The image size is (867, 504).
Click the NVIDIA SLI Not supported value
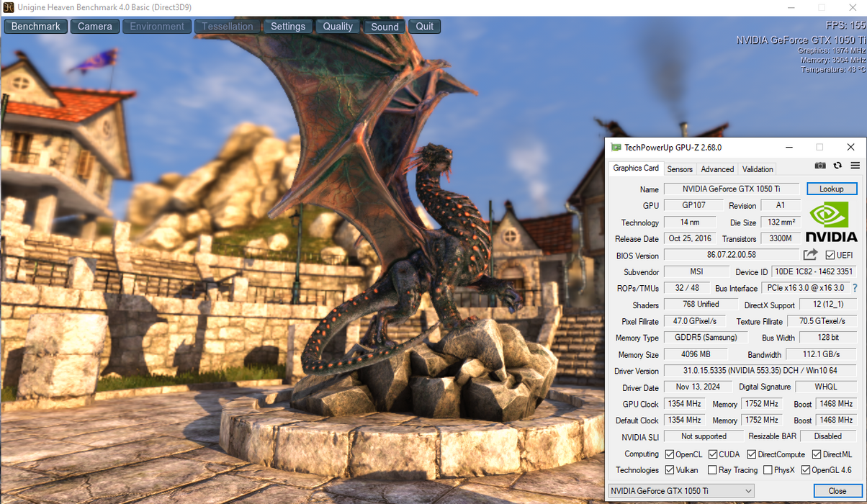click(704, 436)
